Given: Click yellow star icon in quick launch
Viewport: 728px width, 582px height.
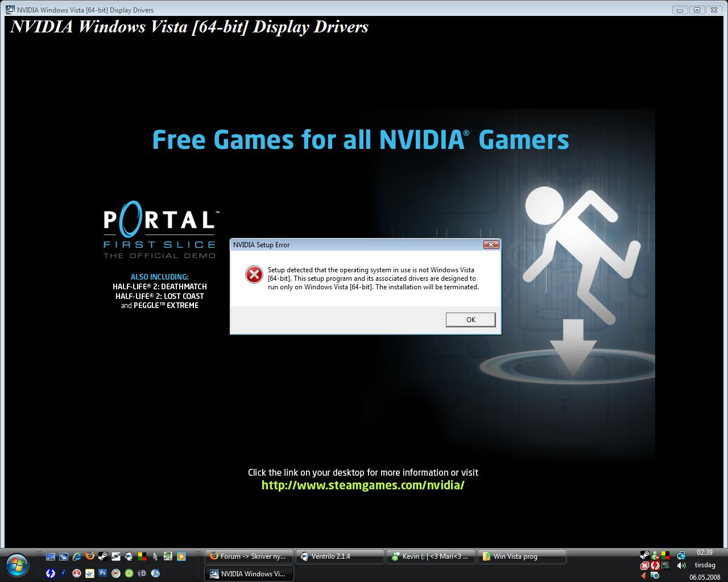Looking at the screenshot, I should (x=90, y=573).
